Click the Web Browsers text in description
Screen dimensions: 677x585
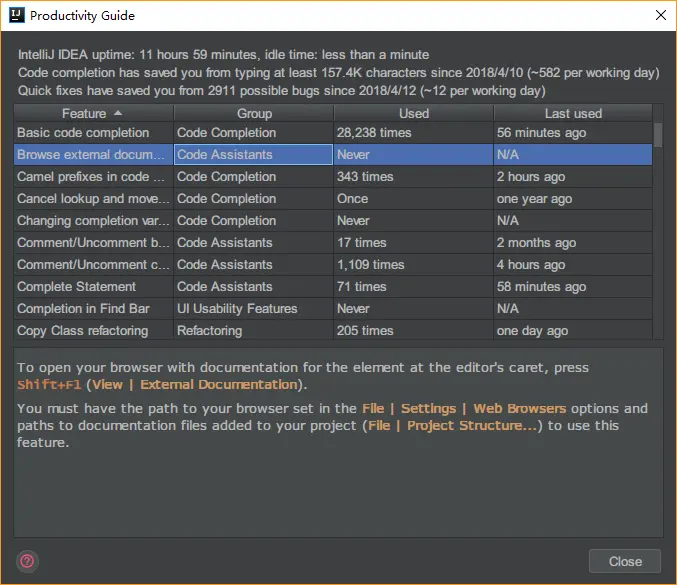[x=520, y=408]
